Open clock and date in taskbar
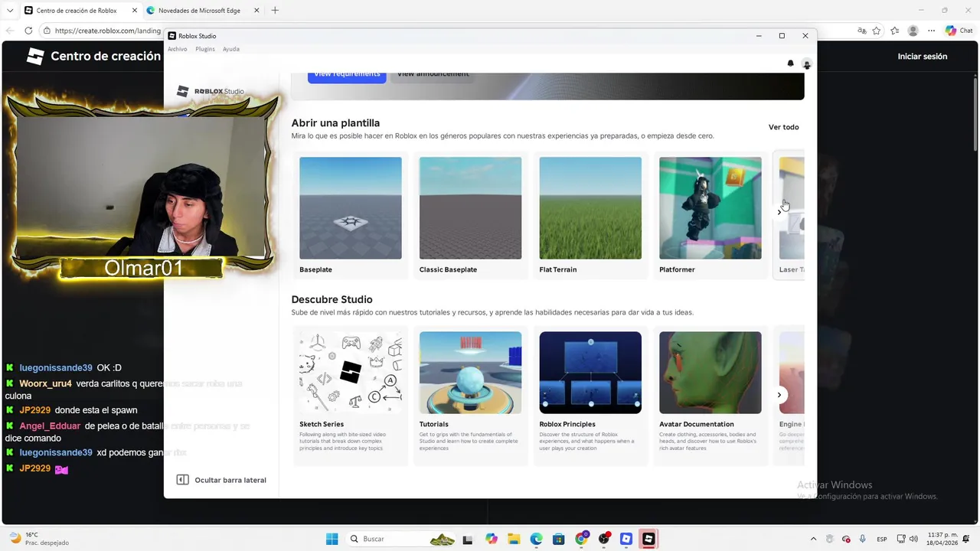Screen dimensions: 980x551 click(x=942, y=539)
